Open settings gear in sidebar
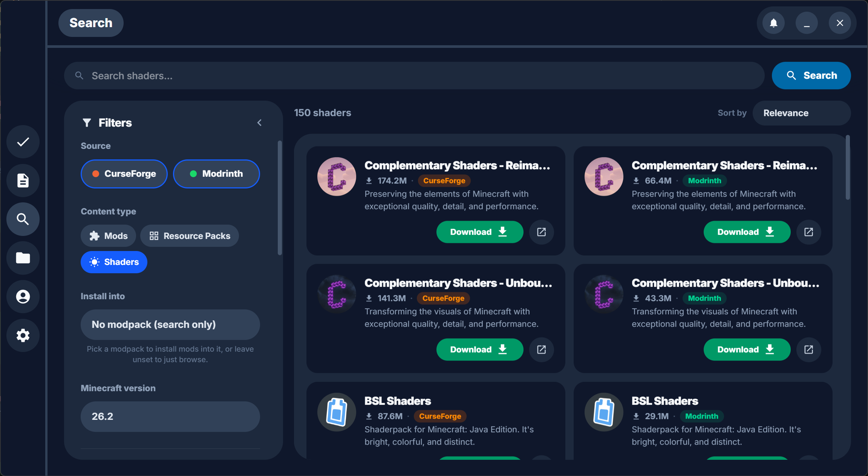Viewport: 868px width, 476px height. 23,335
